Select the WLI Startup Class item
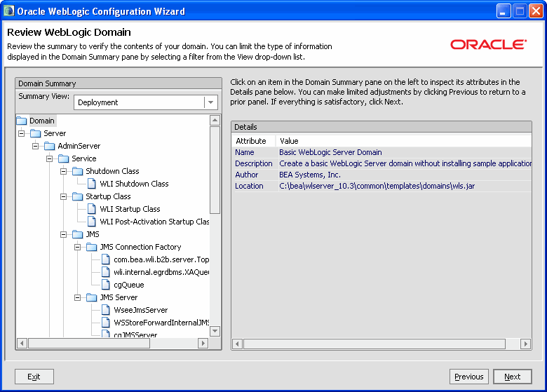 tap(130, 209)
